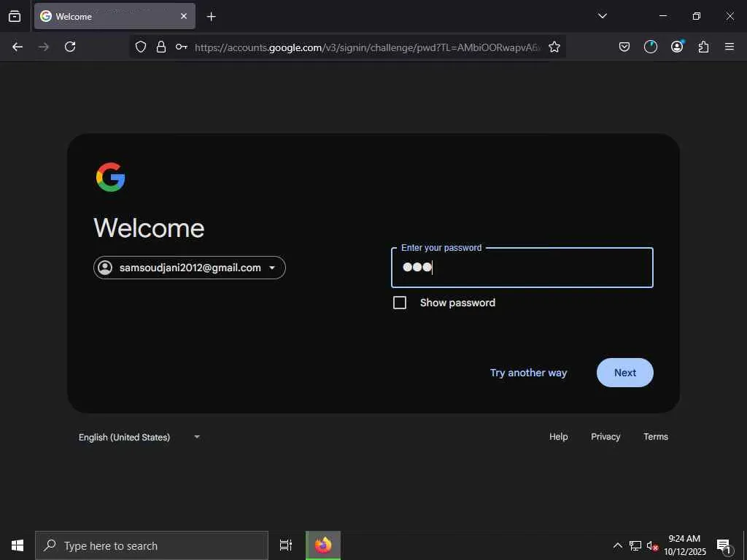Open the circular extension icon in toolbar

(x=650, y=47)
